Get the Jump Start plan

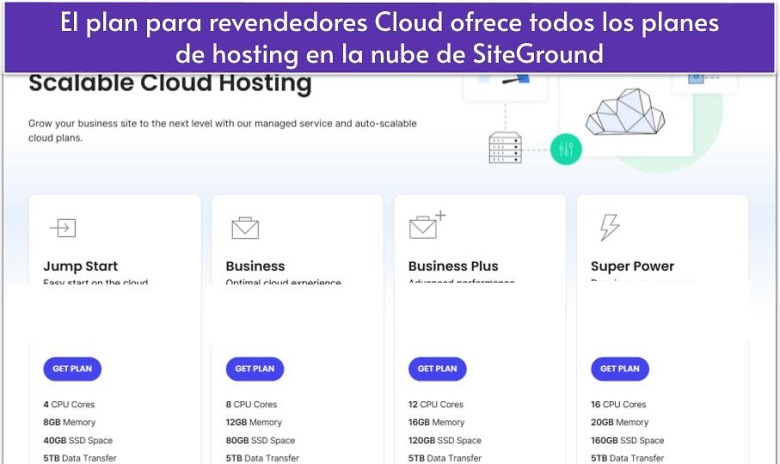click(72, 369)
